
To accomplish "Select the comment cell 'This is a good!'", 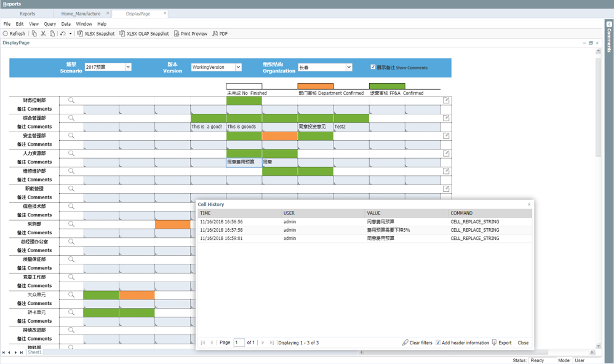I will point(209,127).
